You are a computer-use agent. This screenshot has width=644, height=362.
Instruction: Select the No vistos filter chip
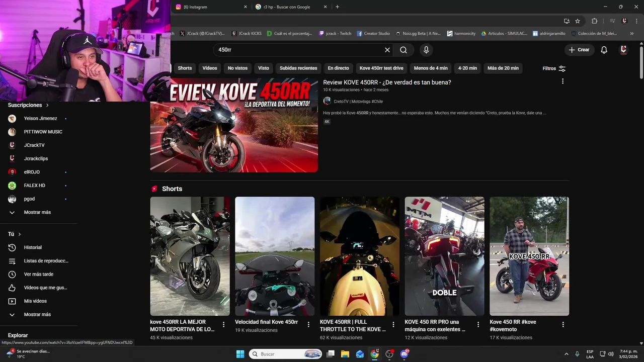237,68
